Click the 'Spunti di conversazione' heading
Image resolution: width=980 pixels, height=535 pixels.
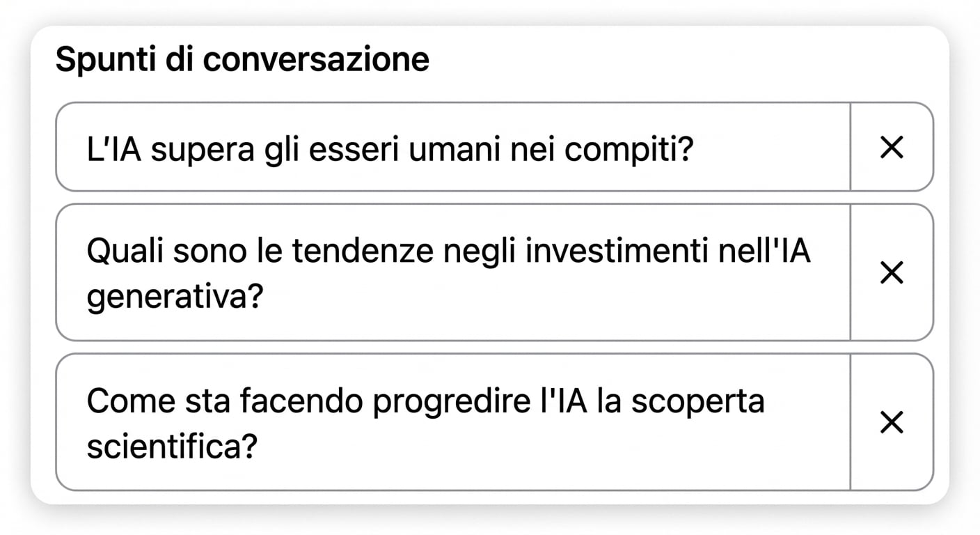tap(244, 59)
